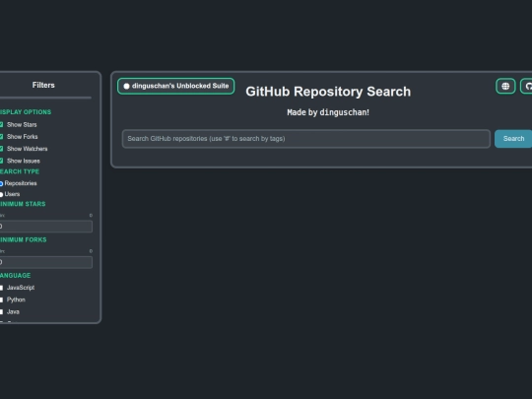Click the Display Options section label
Viewport: 532px width, 399px height.
point(26,112)
